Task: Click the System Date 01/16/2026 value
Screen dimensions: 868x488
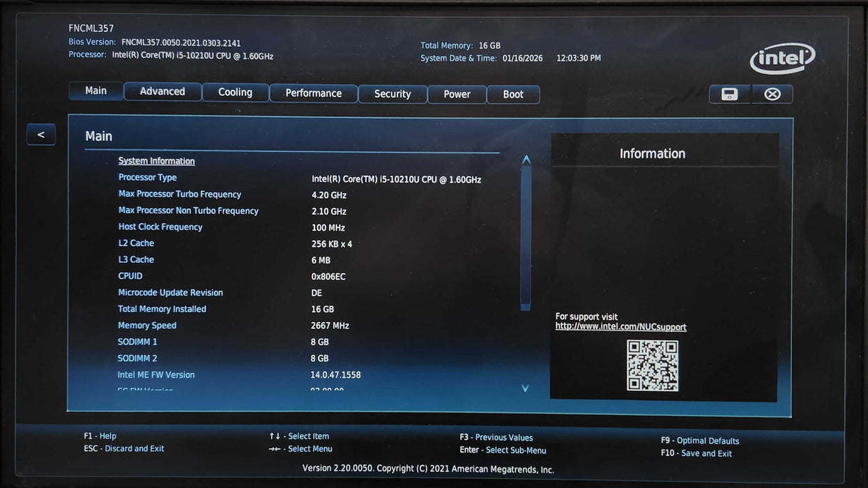Action: 523,59
